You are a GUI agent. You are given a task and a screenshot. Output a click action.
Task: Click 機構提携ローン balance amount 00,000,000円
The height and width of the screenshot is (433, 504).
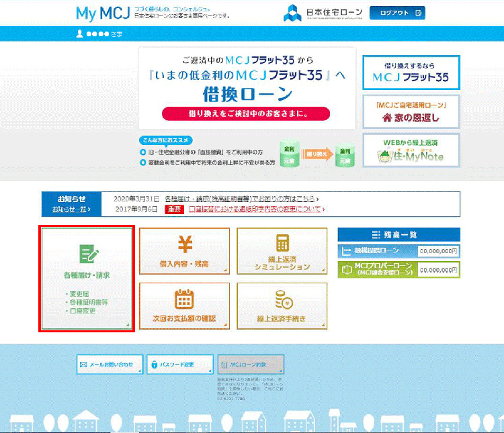tap(438, 251)
